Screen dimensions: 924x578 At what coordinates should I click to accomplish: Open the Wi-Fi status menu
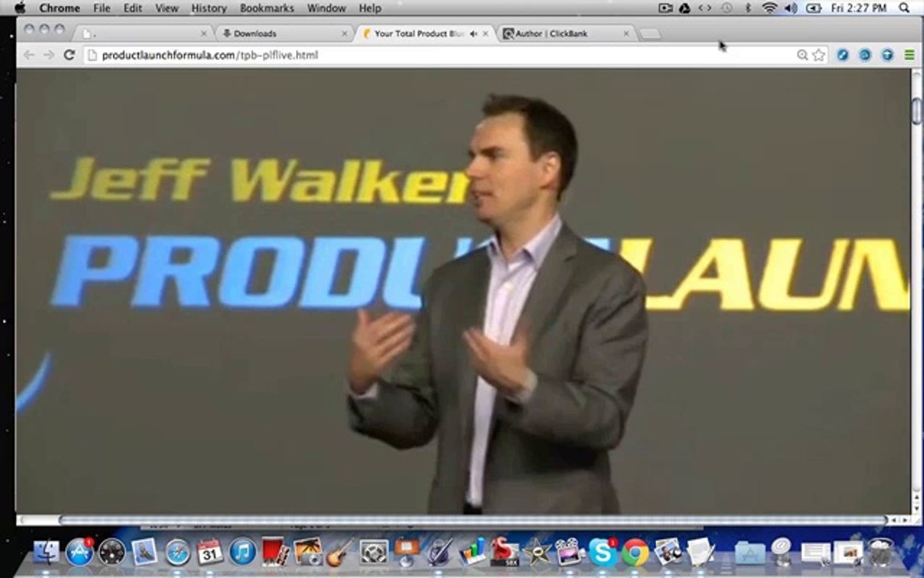tap(770, 8)
